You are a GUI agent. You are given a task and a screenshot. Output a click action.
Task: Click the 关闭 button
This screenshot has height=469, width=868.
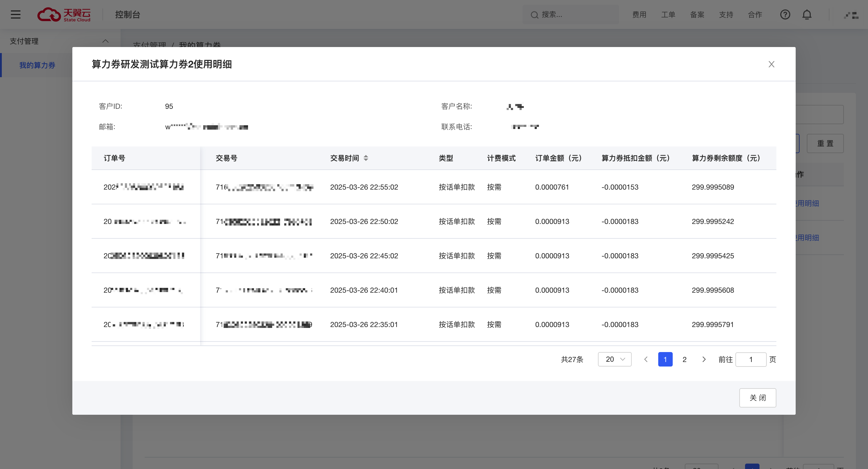(757, 398)
